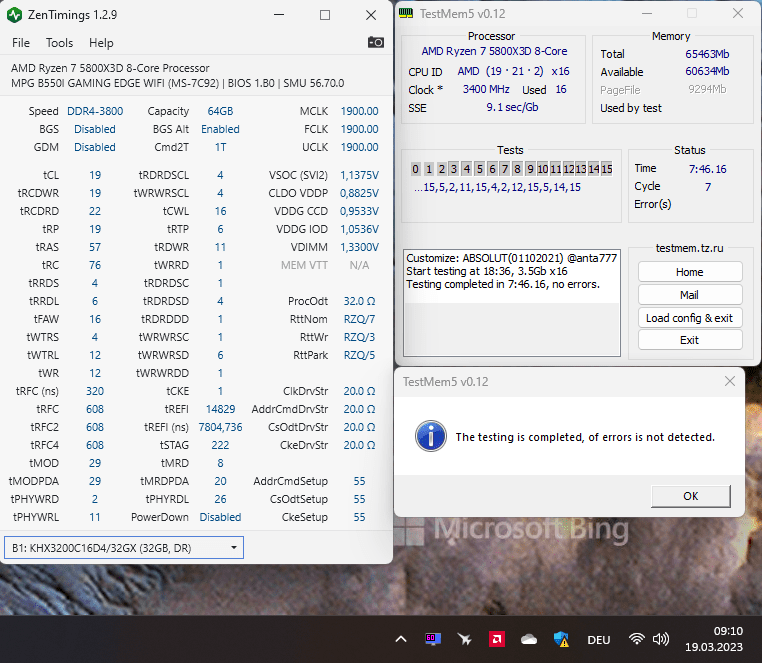This screenshot has height=663, width=762.
Task: Click the Mail button in TestMem5
Action: 690,295
